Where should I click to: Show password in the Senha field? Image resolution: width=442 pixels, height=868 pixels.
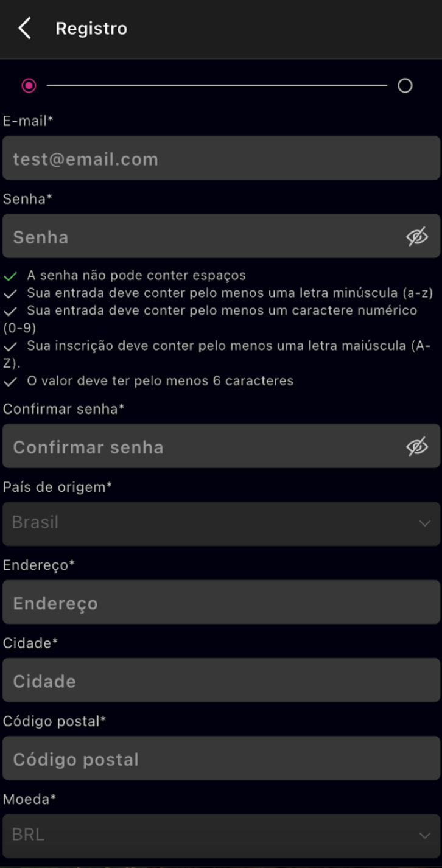tap(417, 237)
